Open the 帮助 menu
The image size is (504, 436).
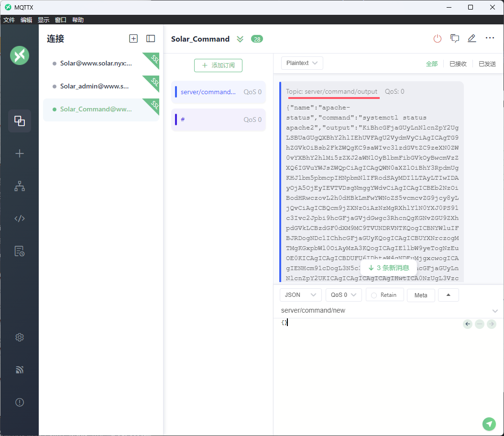(x=78, y=20)
